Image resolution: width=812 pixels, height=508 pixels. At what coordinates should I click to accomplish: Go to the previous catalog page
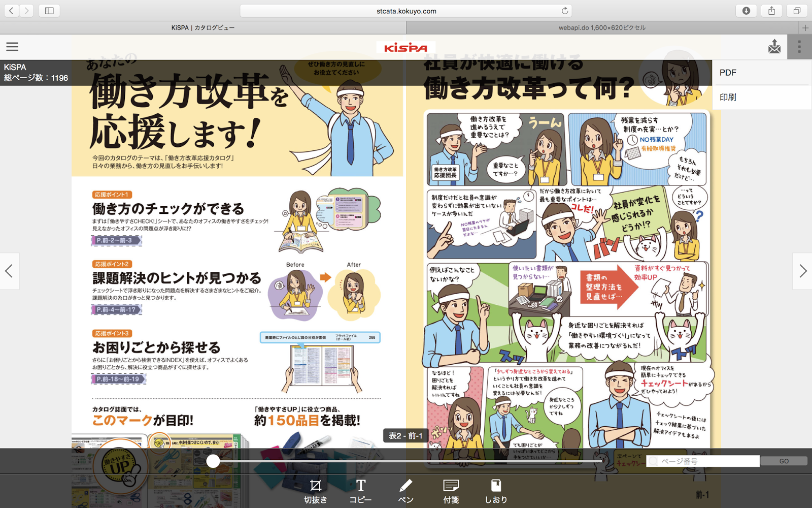(x=9, y=271)
